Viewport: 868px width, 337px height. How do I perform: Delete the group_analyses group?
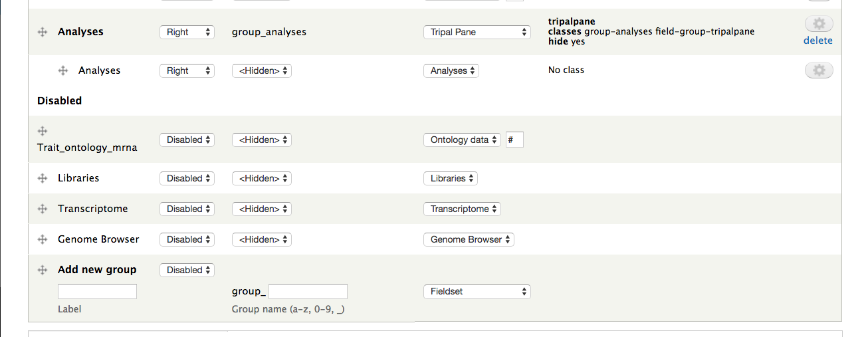click(817, 41)
